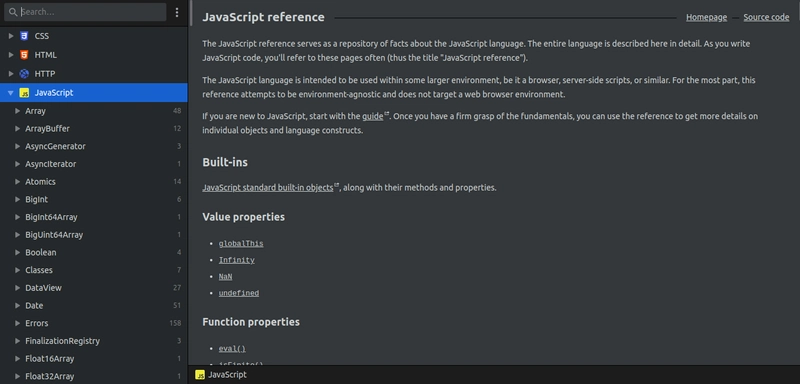Screen dimensions: 800x384
Task: Open the globalThis reference link
Action: [x=241, y=244]
